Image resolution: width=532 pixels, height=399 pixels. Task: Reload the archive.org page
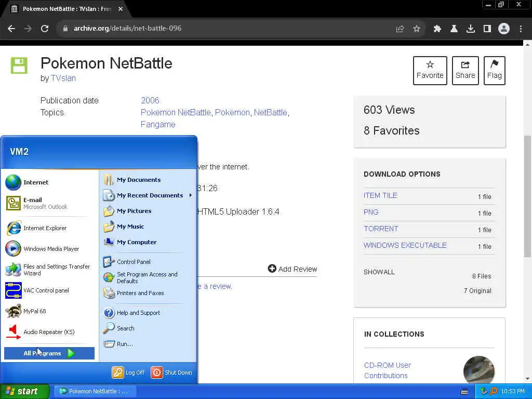(45, 29)
